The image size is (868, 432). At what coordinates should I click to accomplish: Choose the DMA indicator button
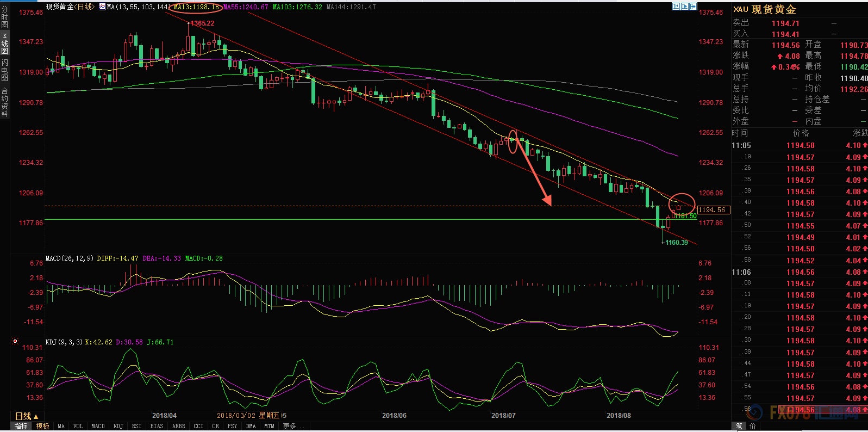click(251, 426)
